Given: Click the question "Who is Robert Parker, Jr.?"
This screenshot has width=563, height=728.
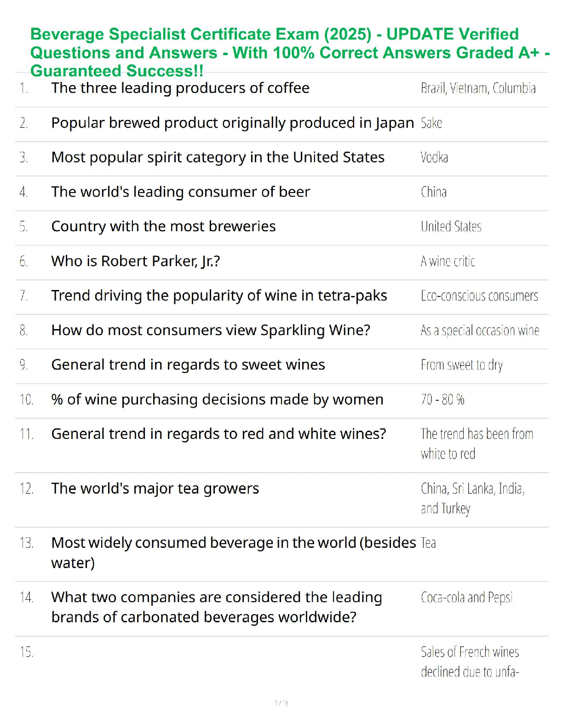Looking at the screenshot, I should 136,261.
